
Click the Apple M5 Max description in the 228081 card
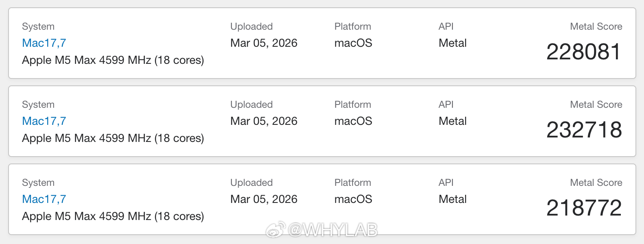(x=113, y=60)
